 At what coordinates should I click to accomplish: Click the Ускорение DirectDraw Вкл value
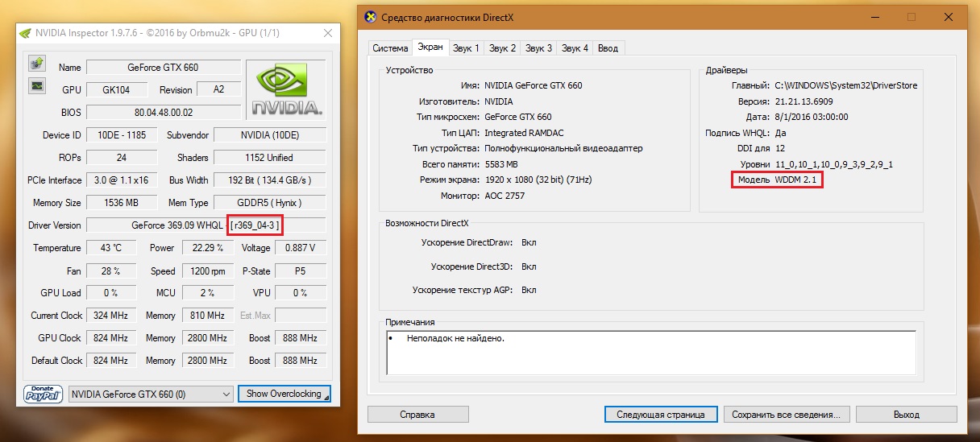coord(529,242)
